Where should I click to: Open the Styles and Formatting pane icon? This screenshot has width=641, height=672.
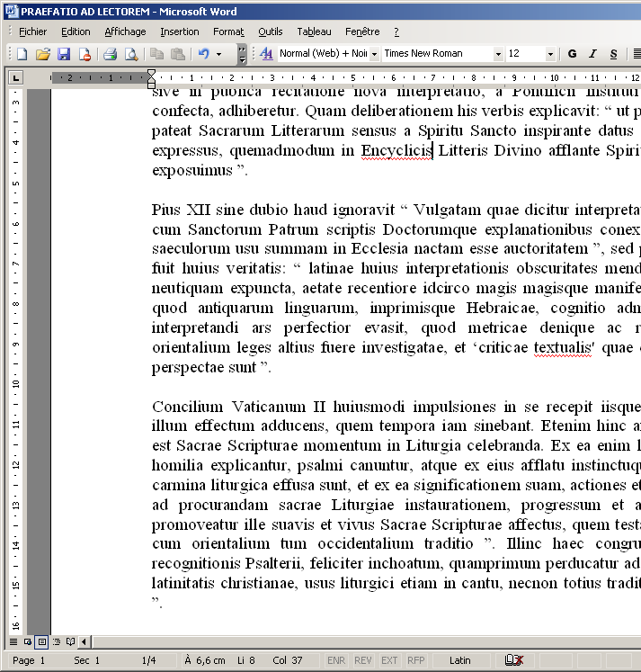click(266, 54)
